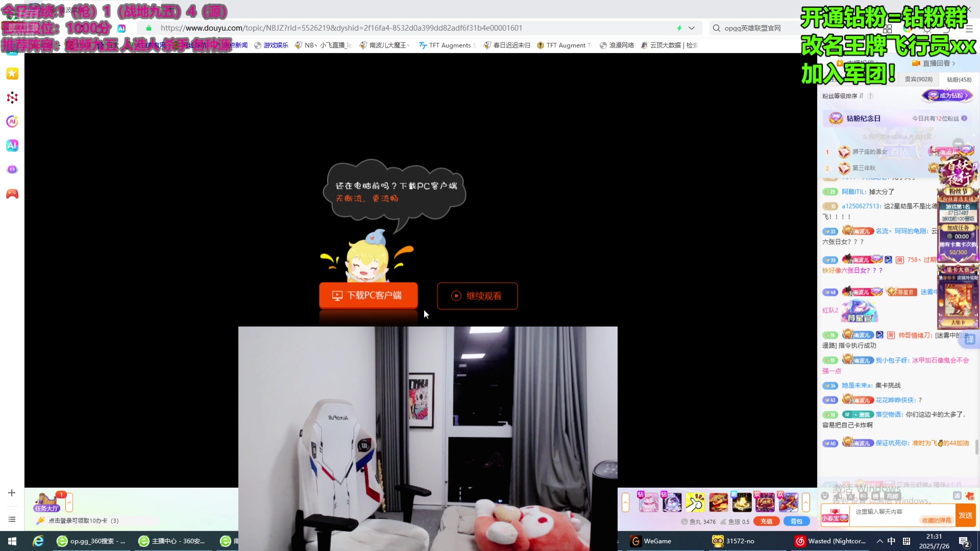Viewport: 980px width, 551px height.
Task: Open the red molecule sidebar icon
Action: 12,97
